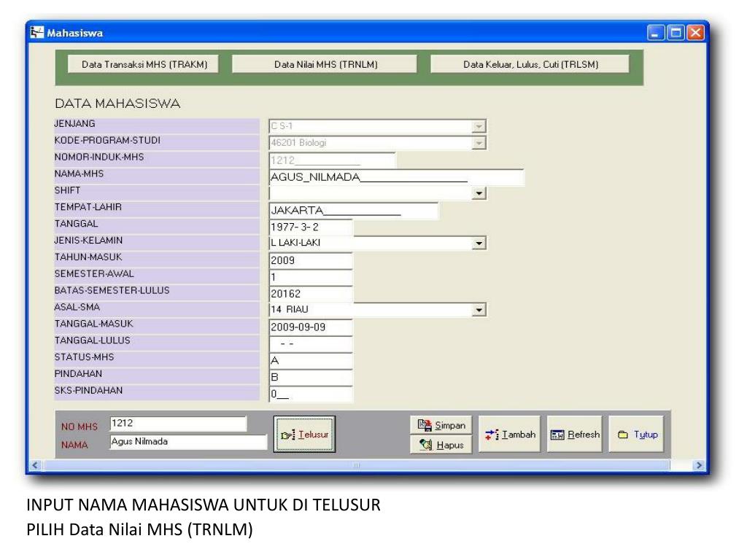Image resolution: width=747 pixels, height=560 pixels.
Task: Expand the KODE-PROGRAM-STUDI dropdown arrow
Action: click(x=479, y=143)
